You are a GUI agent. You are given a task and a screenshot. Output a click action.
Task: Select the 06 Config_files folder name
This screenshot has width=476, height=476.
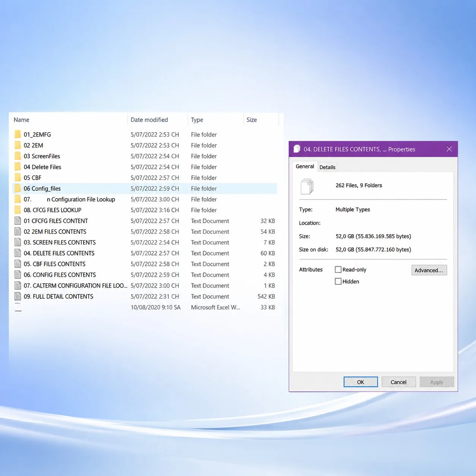point(42,188)
